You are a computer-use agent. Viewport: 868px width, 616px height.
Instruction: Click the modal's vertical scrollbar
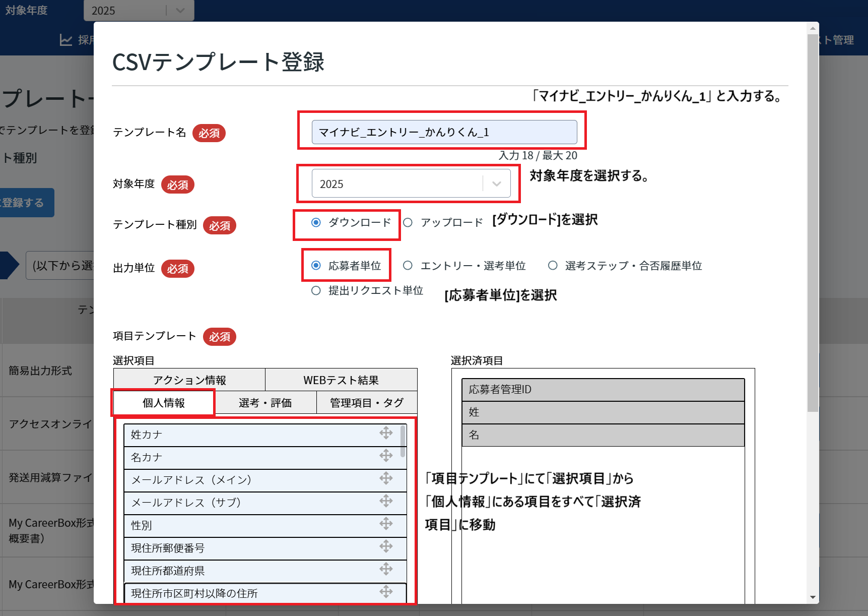tap(812, 222)
